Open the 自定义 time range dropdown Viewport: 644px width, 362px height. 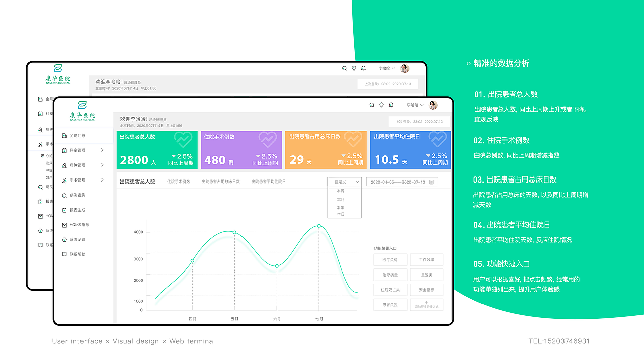tap(344, 182)
